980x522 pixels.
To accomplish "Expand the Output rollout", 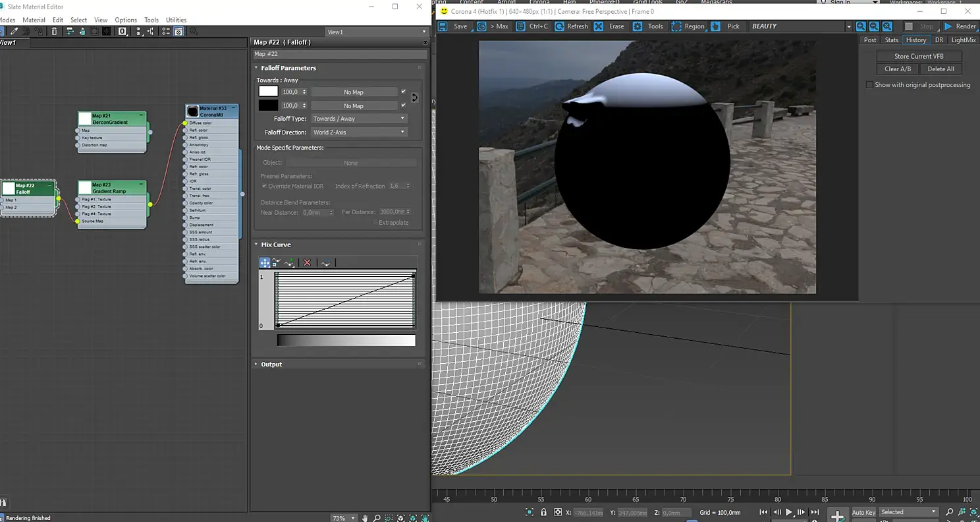I will point(271,364).
